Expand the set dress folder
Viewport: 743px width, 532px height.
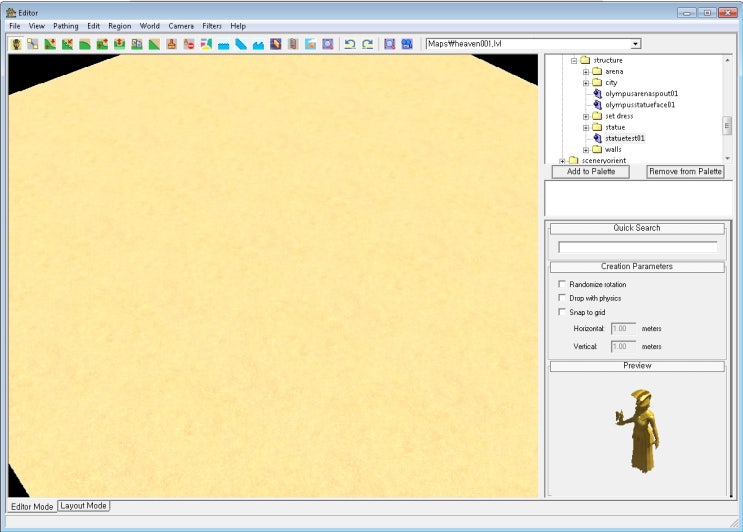[x=586, y=117]
